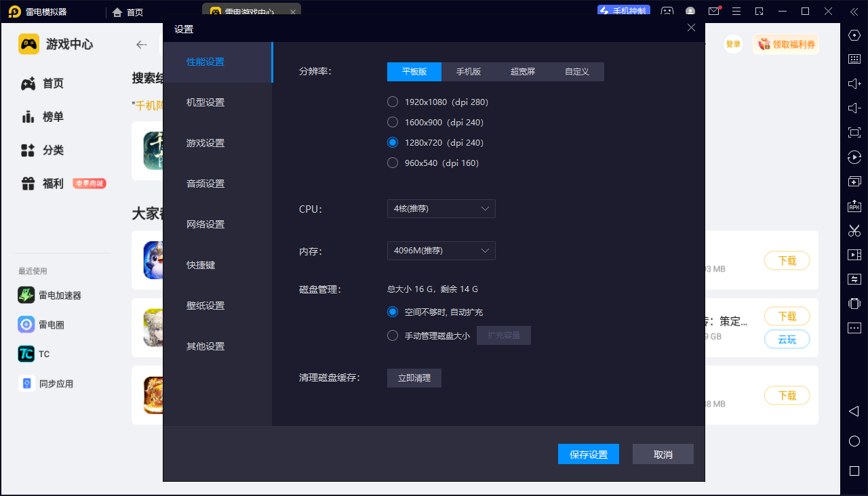Image resolution: width=868 pixels, height=496 pixels.
Task: Select 960x540 (dpi 160) resolution
Action: [392, 163]
